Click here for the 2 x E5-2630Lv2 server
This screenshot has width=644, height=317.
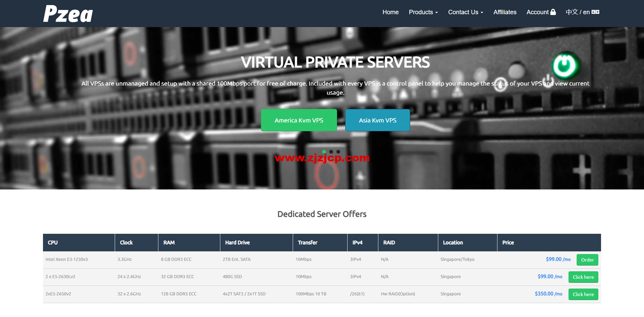click(x=583, y=277)
